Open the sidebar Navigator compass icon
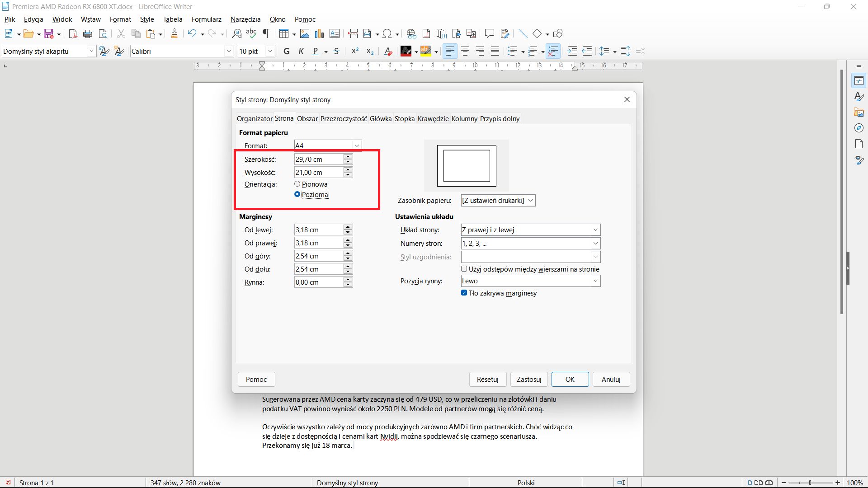This screenshot has height=488, width=868. (x=859, y=128)
